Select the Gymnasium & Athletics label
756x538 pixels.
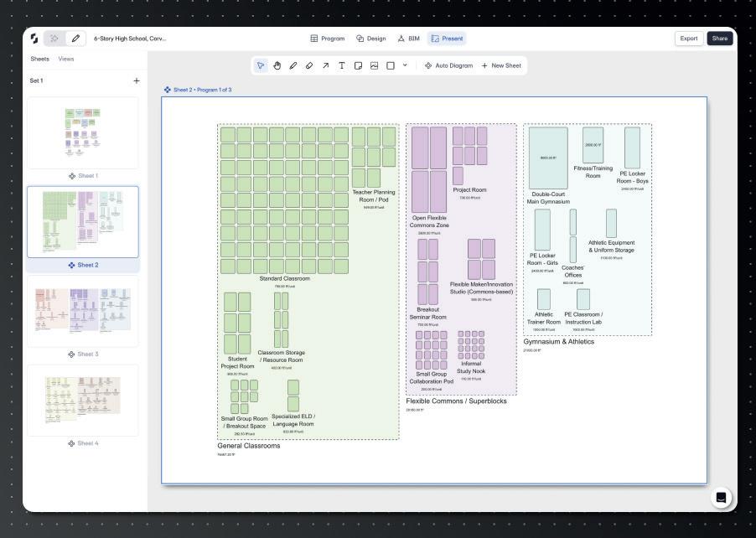point(559,342)
